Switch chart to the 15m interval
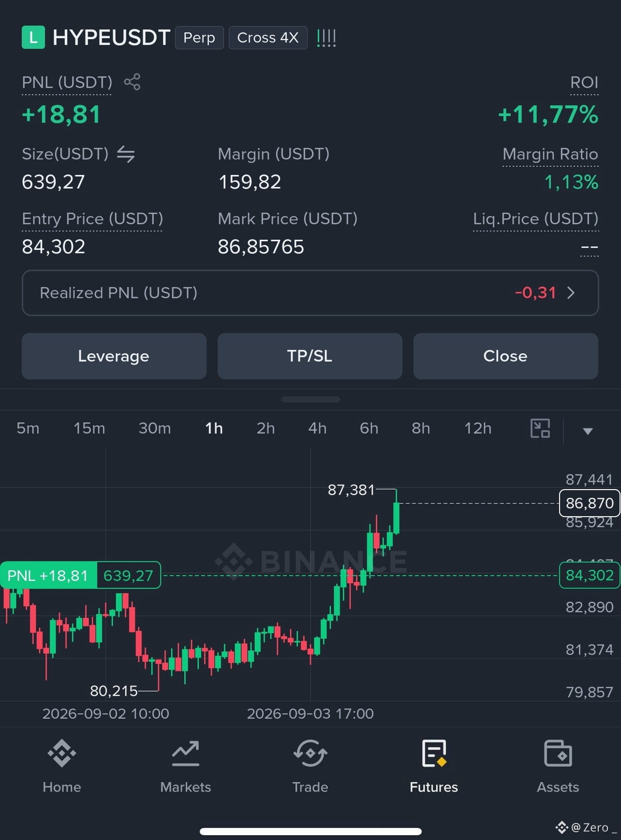The width and height of the screenshot is (621, 840). coord(89,428)
